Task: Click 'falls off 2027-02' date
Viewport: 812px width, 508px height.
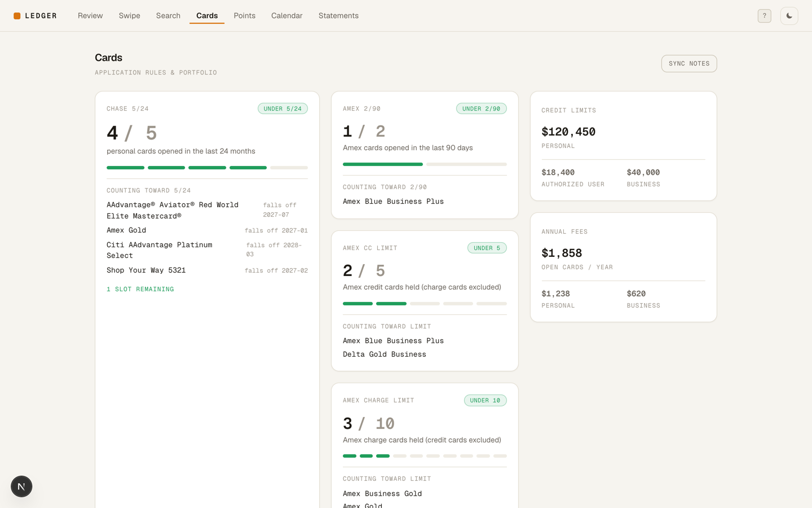Action: 276,270
